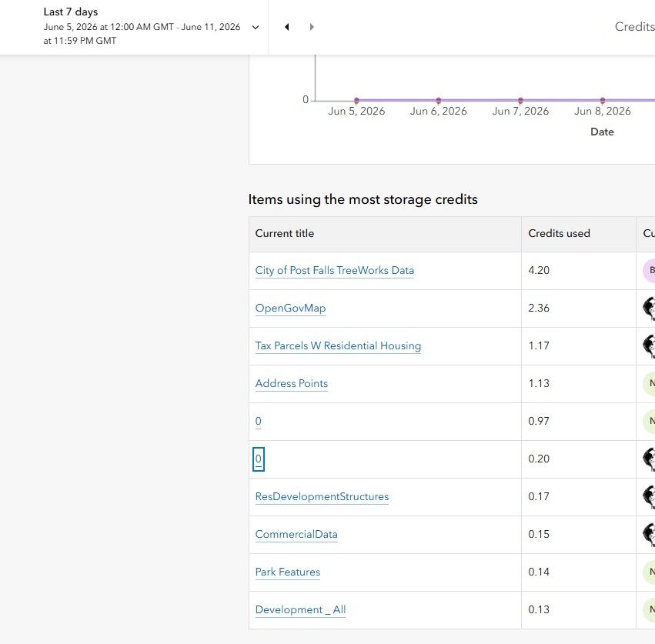The image size is (655, 644).
Task: Click the Current title column header
Action: click(385, 234)
